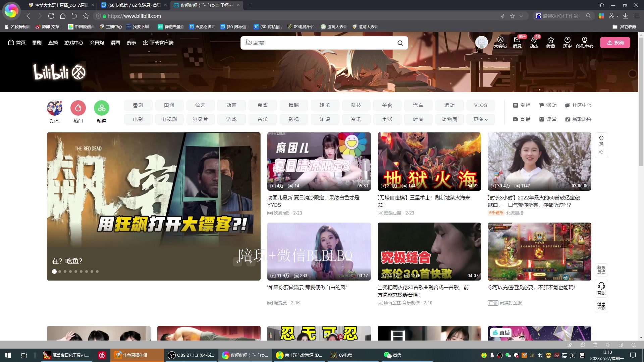Open the 番剧 header nav item
The width and height of the screenshot is (644, 362).
pos(37,43)
